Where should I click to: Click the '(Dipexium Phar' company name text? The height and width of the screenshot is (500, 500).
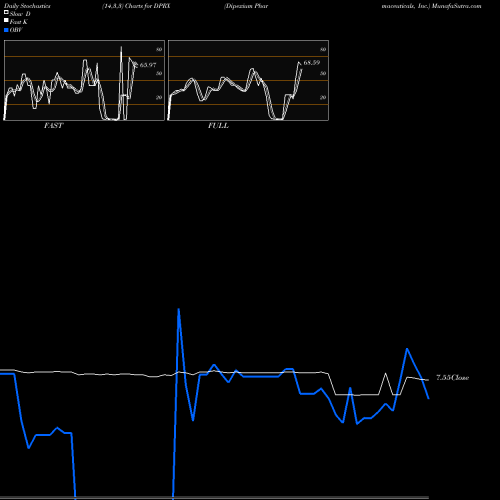point(246,6)
